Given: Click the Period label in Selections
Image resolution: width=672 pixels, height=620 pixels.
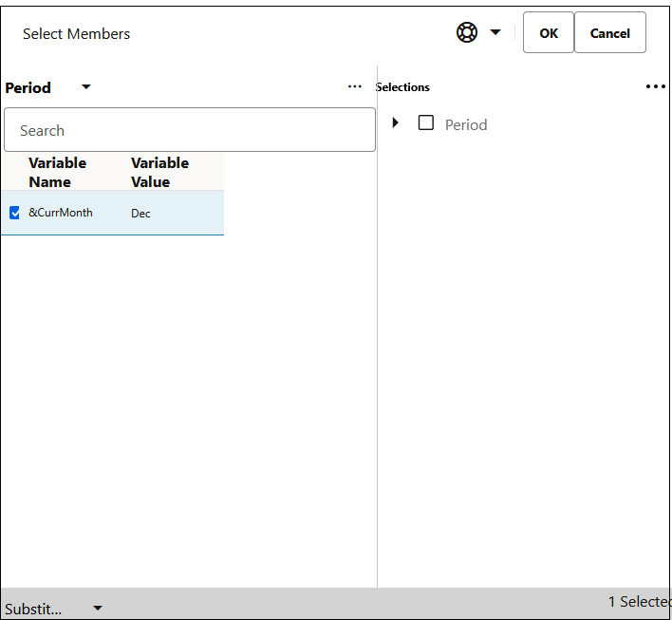Looking at the screenshot, I should pyautogui.click(x=466, y=124).
